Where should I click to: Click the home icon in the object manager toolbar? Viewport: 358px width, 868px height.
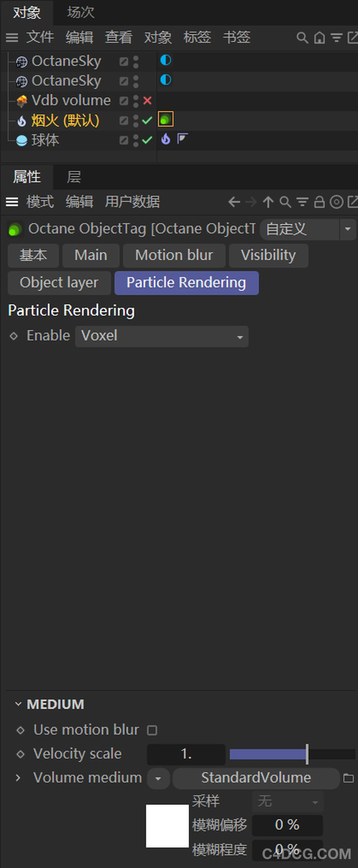(319, 38)
